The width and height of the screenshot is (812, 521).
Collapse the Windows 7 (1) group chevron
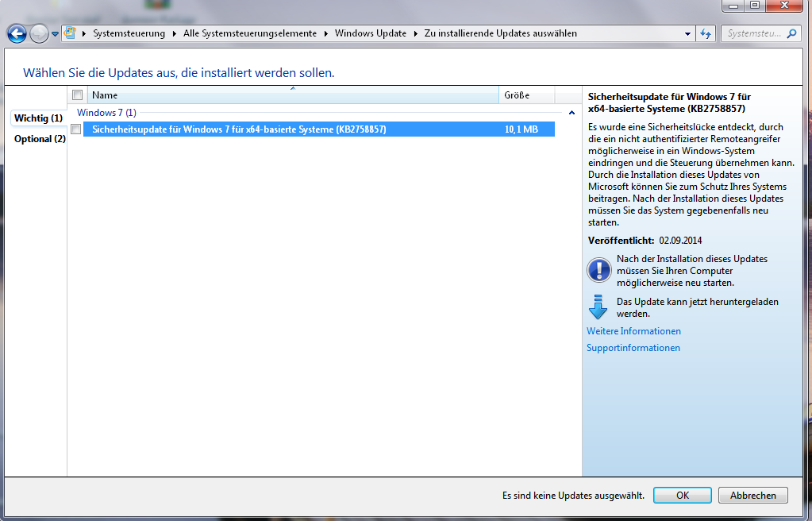point(571,113)
